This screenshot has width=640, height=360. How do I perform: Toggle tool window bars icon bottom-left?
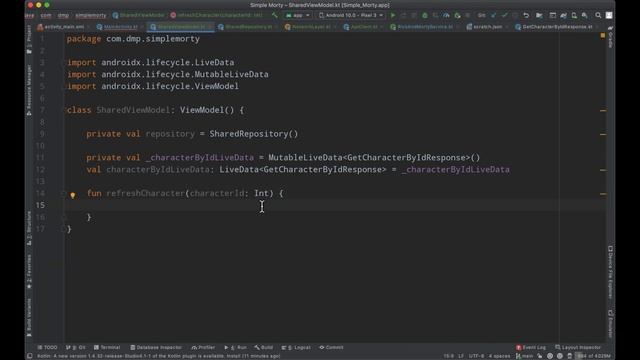[x=30, y=356]
